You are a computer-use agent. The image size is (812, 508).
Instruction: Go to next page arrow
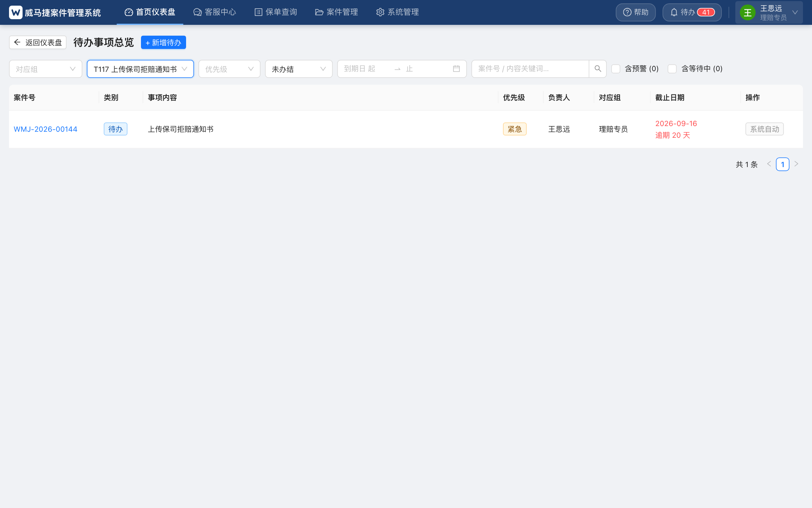point(796,164)
